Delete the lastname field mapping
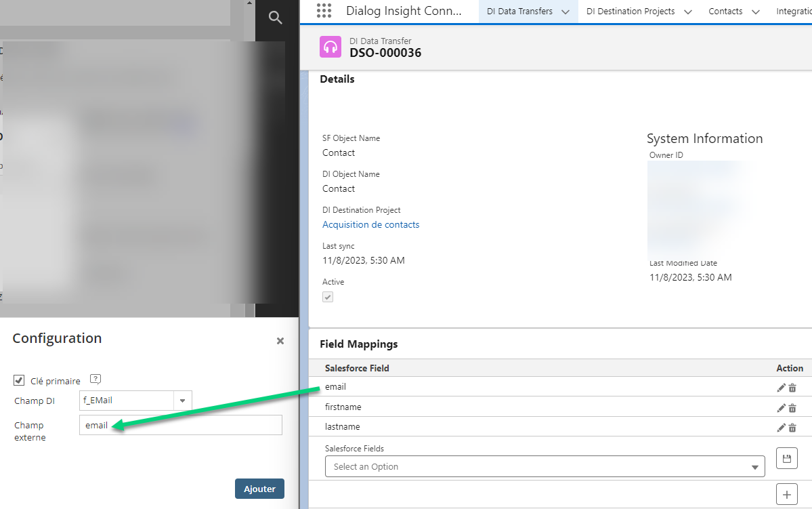Image resolution: width=812 pixels, height=509 pixels. (x=792, y=428)
